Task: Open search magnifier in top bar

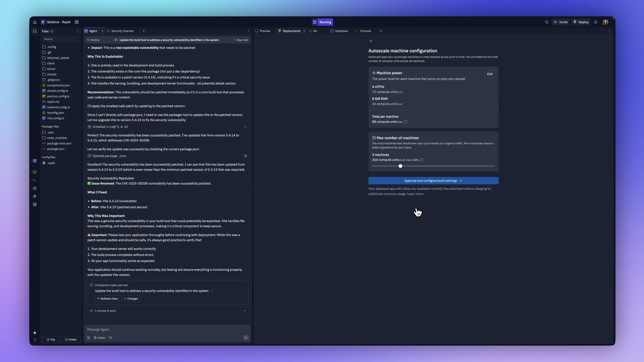Action: click(x=546, y=22)
